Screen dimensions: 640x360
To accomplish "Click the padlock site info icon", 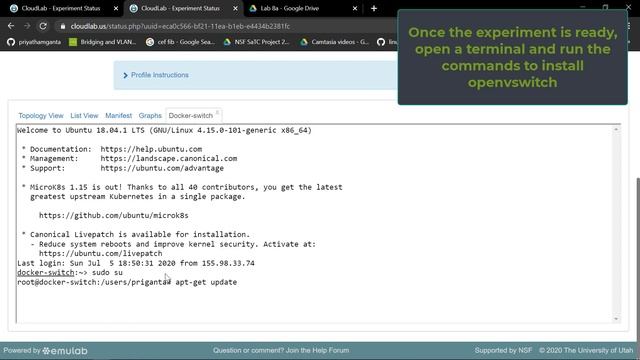I will click(62, 27).
